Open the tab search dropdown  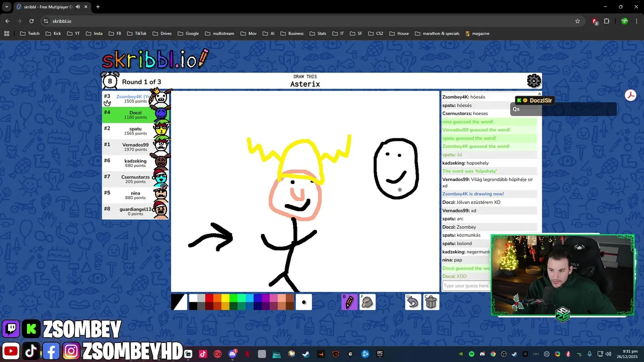click(x=6, y=7)
